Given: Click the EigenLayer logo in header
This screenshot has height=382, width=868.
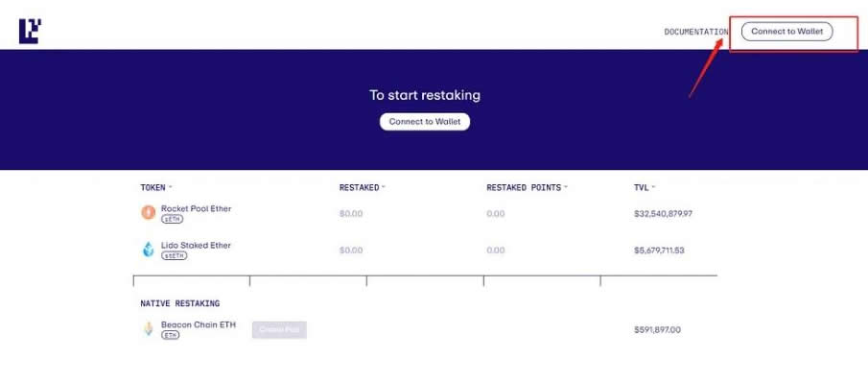Looking at the screenshot, I should (30, 31).
